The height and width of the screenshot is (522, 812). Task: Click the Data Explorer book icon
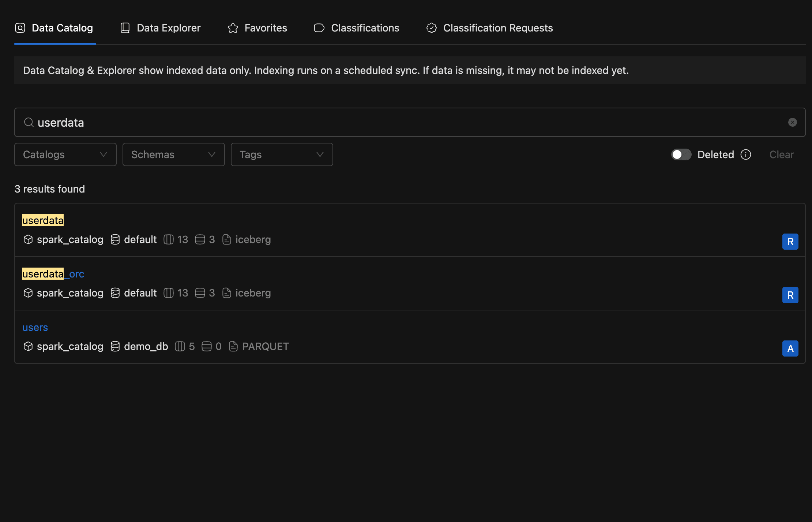click(x=125, y=27)
